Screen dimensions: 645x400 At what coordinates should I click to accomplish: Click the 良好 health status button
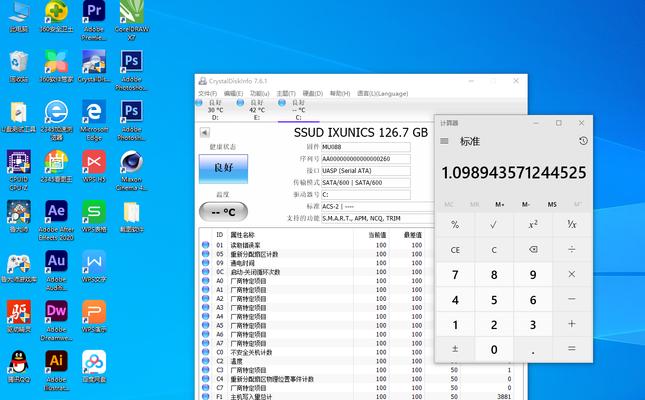pos(223,168)
